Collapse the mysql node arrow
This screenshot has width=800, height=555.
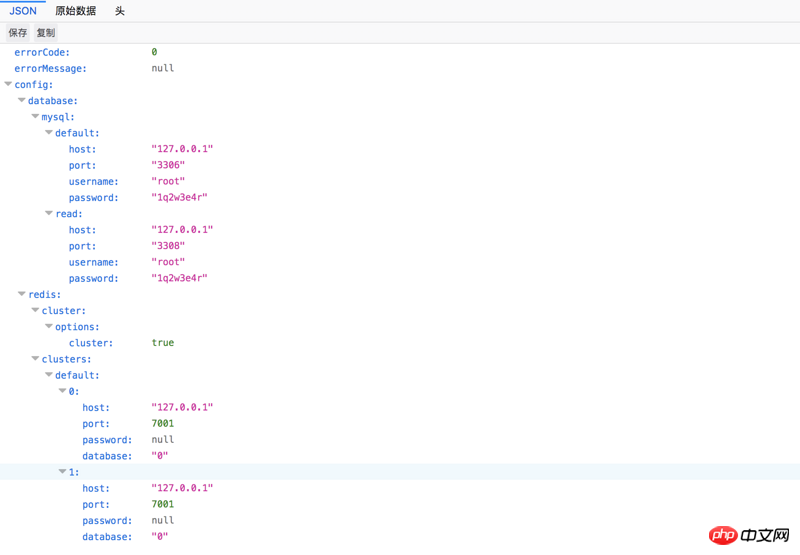[35, 117]
